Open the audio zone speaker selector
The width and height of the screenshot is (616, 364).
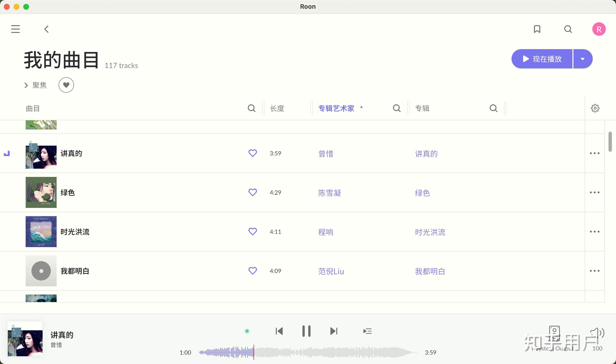pos(555,333)
